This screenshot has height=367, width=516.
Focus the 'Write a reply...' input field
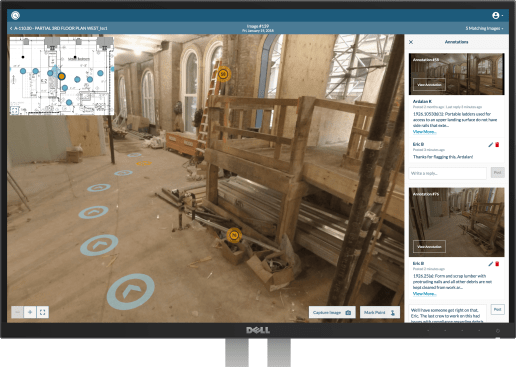447,173
